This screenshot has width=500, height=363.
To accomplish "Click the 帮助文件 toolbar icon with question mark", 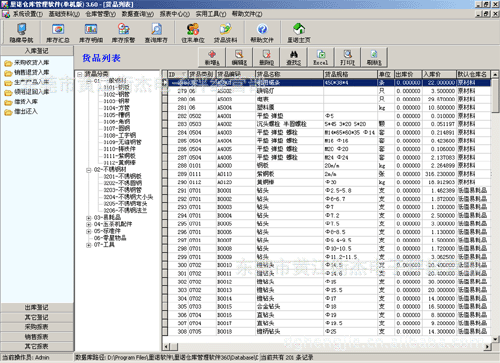I will 262,33.
